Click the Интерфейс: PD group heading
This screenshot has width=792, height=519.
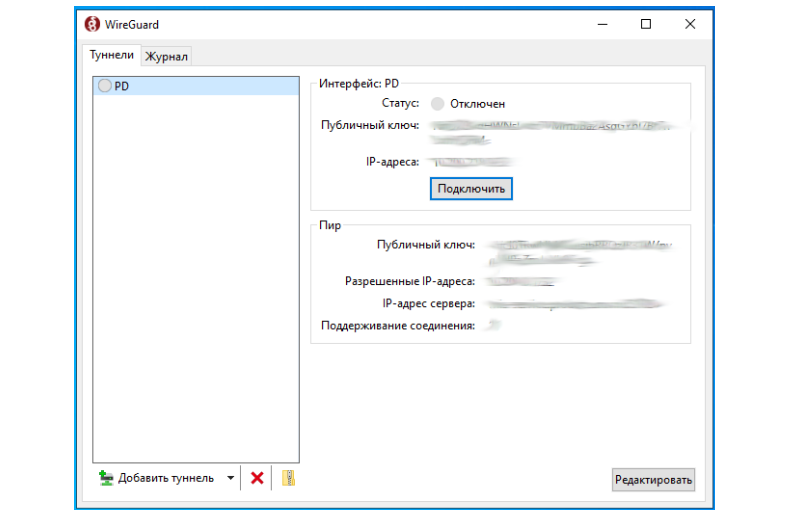point(359,83)
